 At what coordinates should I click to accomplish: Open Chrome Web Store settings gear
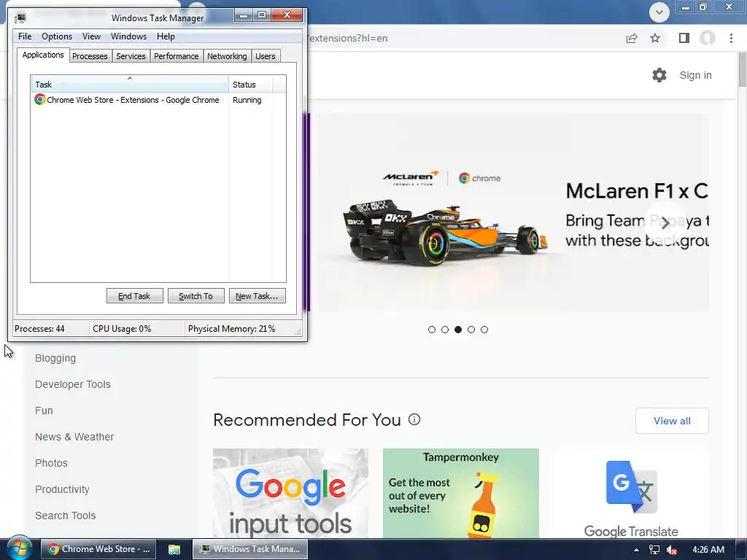point(659,75)
